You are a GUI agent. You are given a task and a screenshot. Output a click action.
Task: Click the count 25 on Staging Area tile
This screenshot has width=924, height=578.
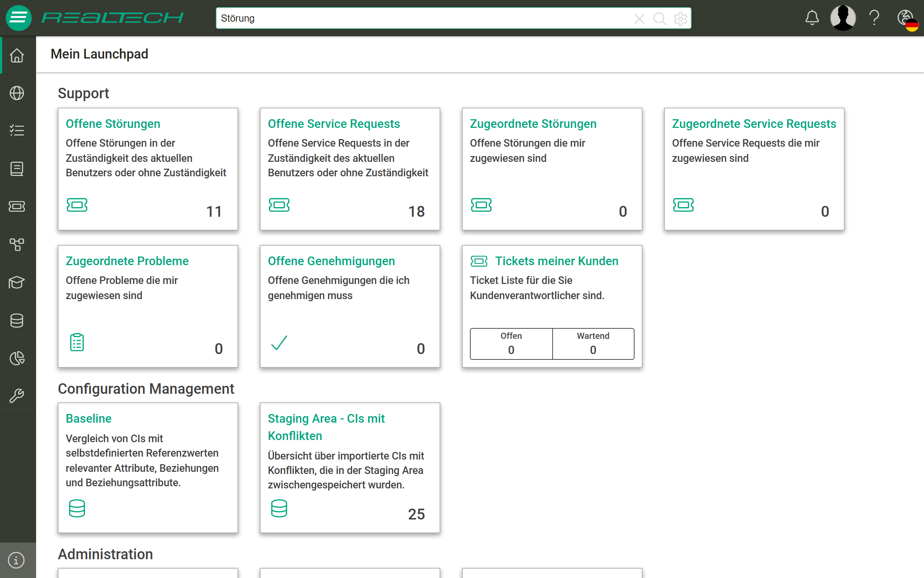point(416,514)
